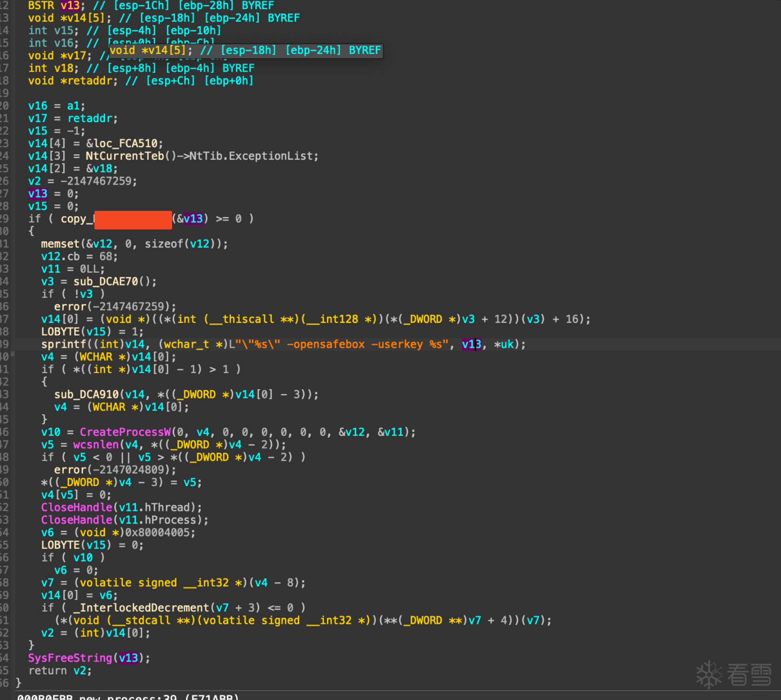Click the sub_DCA910 function call
The height and width of the screenshot is (700, 781).
point(86,394)
